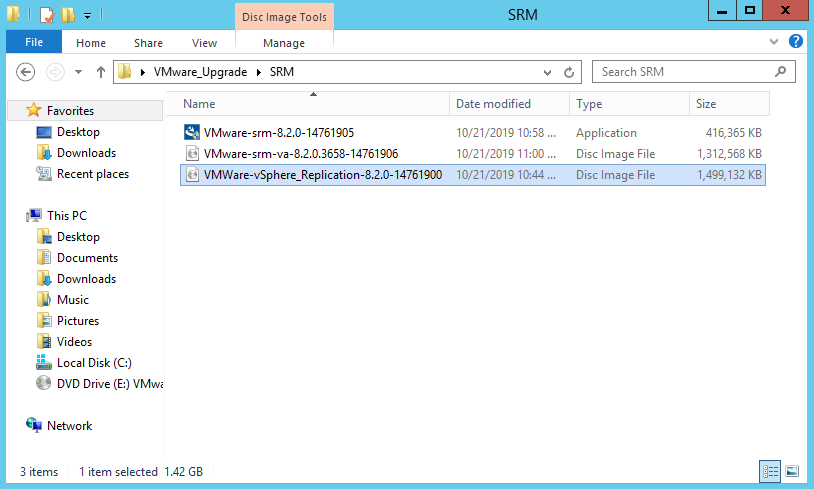Image resolution: width=814 pixels, height=489 pixels.
Task: Click the New Folder quick access icon
Action: 68,15
